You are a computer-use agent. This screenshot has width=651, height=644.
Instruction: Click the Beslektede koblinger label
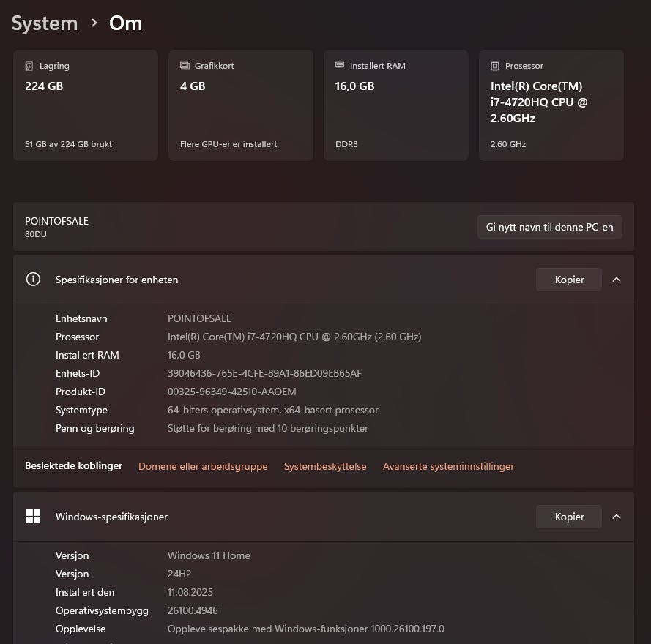pyautogui.click(x=73, y=465)
